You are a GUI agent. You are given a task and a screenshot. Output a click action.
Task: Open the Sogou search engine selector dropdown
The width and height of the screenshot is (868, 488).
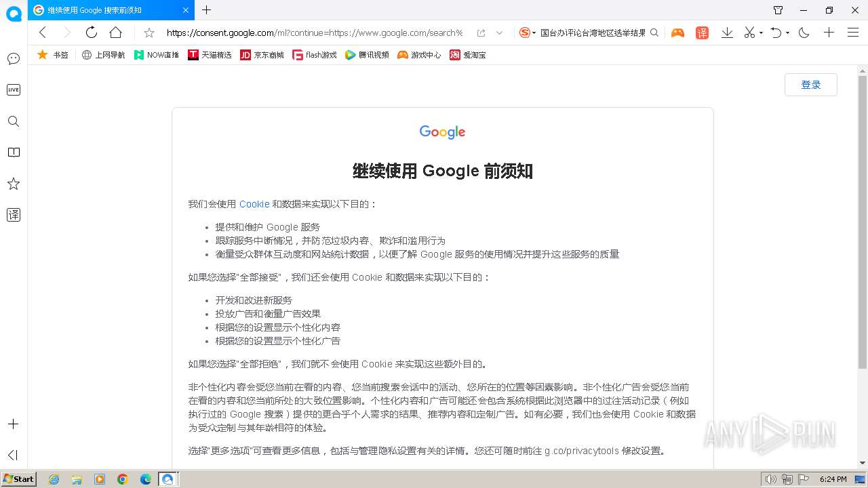click(x=527, y=33)
